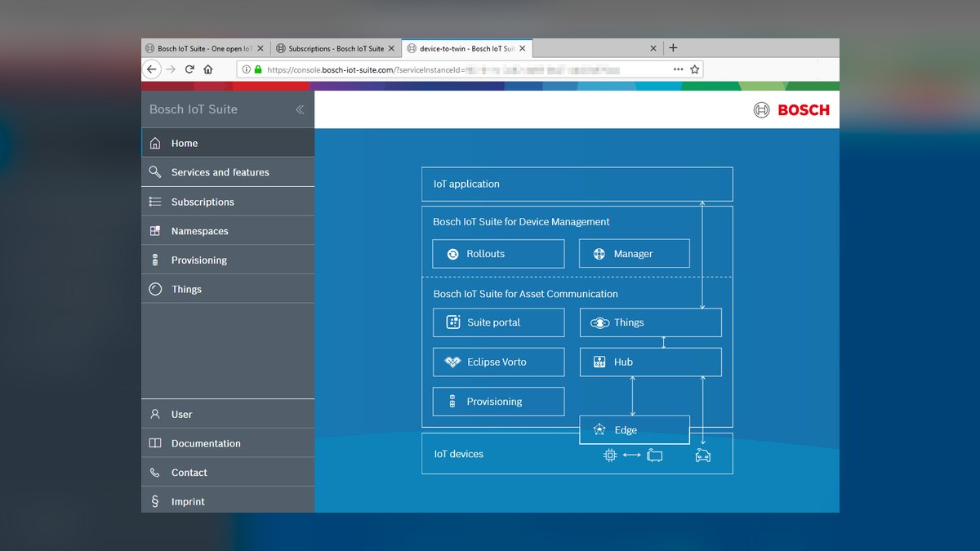Open the Edge box in diagram
980x551 pixels.
(635, 430)
